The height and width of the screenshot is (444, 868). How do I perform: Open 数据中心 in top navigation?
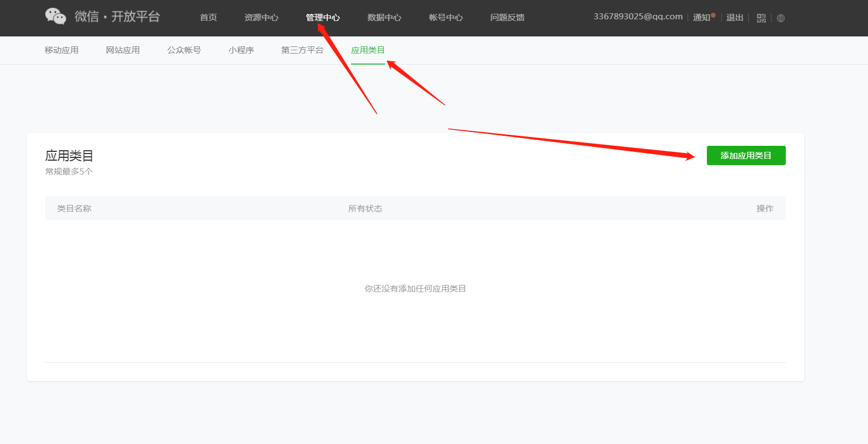pos(384,18)
